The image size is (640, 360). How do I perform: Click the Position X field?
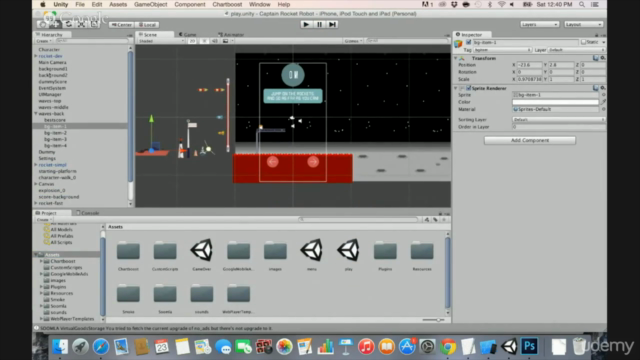pyautogui.click(x=529, y=65)
